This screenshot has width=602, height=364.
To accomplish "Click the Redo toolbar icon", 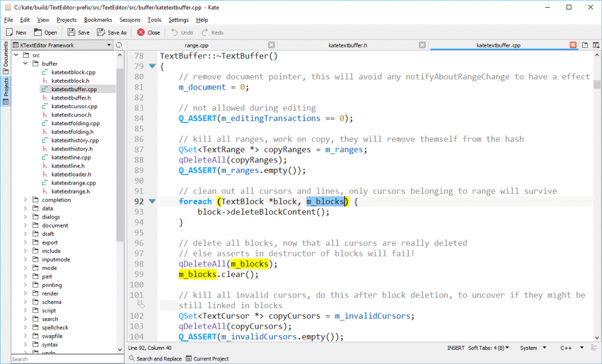I will pyautogui.click(x=212, y=32).
